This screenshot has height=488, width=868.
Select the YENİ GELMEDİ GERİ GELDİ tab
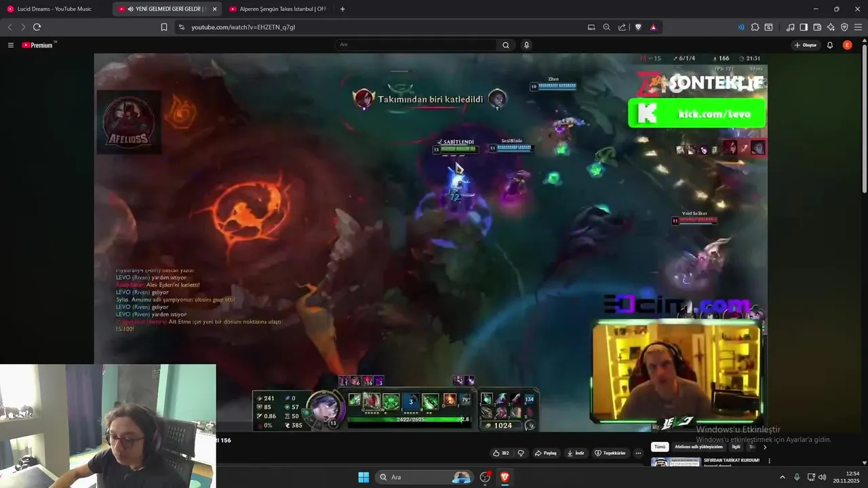click(x=167, y=9)
